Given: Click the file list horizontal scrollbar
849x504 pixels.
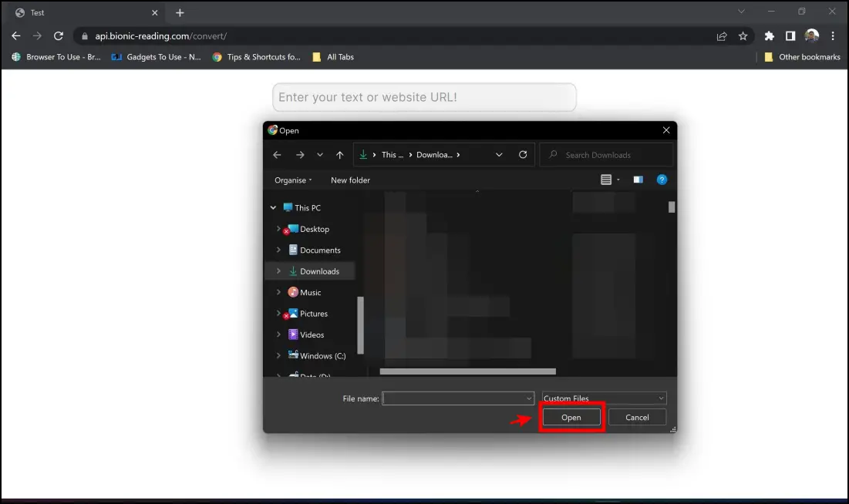Looking at the screenshot, I should point(468,371).
